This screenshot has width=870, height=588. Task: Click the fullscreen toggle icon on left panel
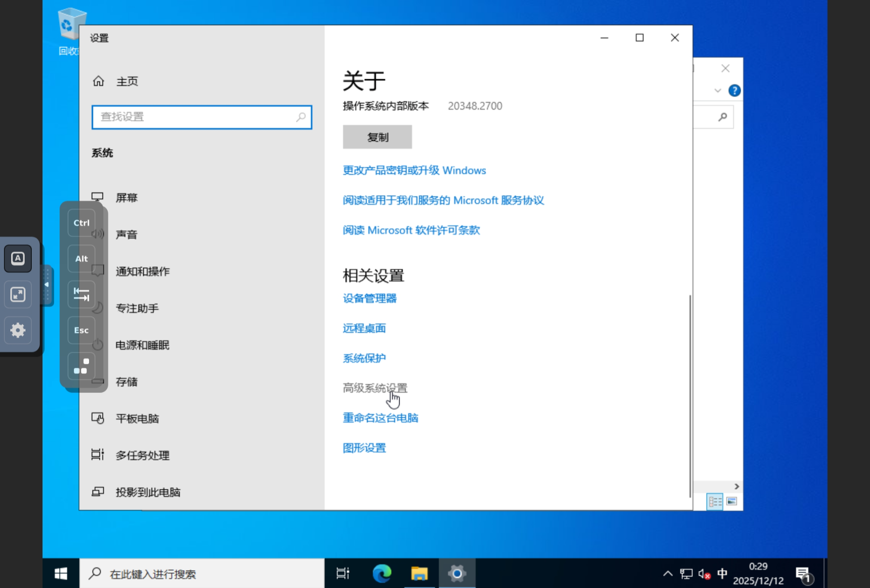[18, 294]
